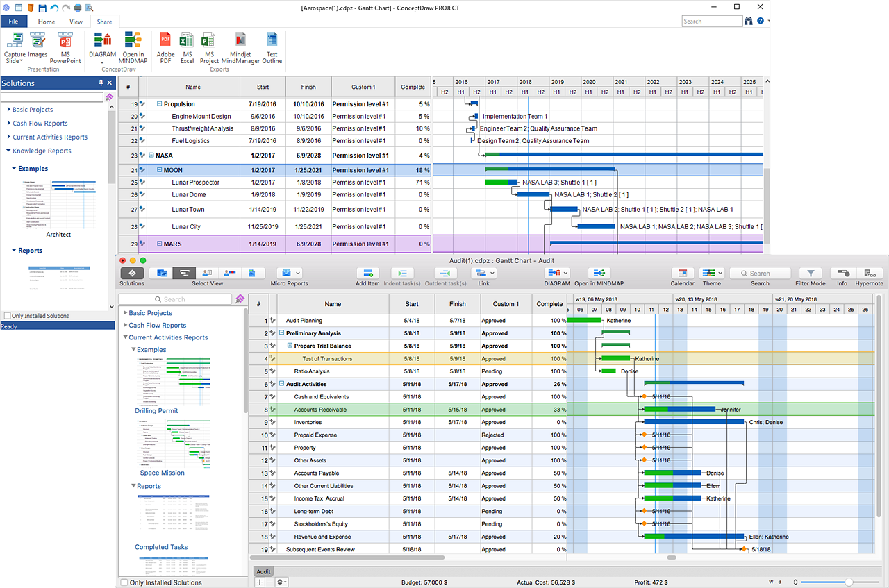The image size is (889, 588).
Task: Open in MINDMAP from Aerospace ribbon
Action: (x=133, y=47)
